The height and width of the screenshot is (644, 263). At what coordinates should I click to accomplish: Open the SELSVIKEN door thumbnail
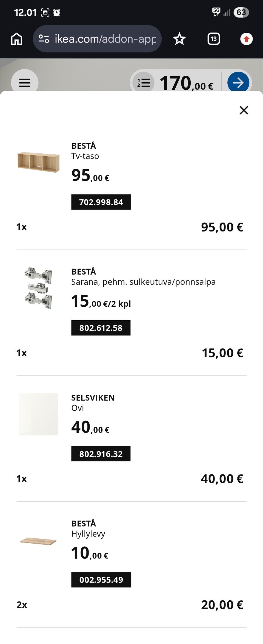click(x=38, y=414)
